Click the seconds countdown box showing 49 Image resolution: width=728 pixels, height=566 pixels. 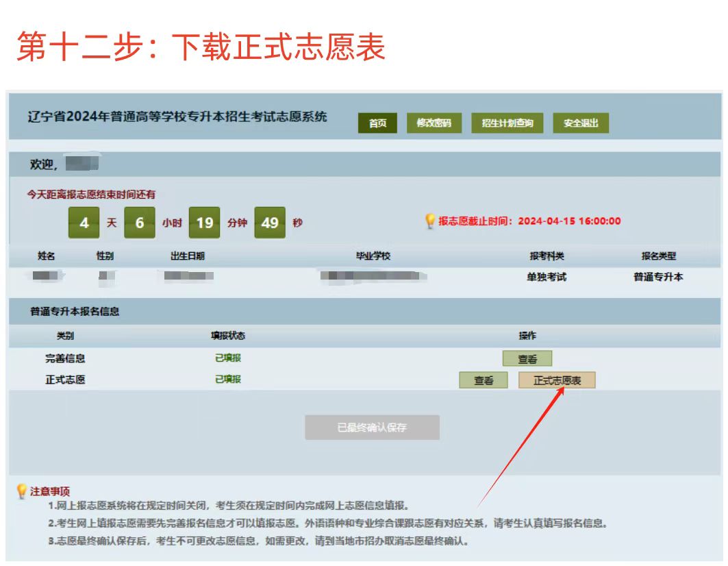point(269,223)
